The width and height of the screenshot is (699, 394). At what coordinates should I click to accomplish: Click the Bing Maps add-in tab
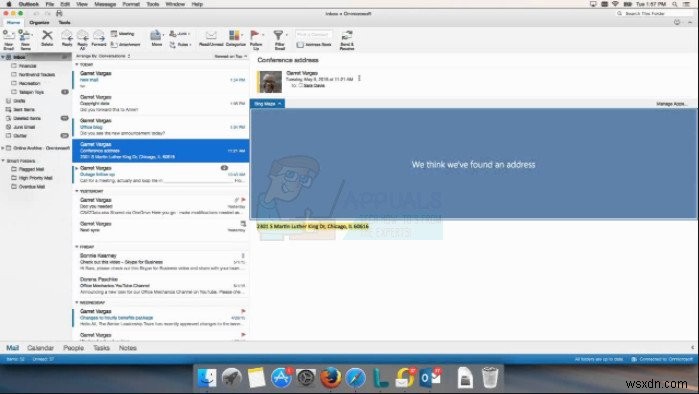(x=267, y=104)
